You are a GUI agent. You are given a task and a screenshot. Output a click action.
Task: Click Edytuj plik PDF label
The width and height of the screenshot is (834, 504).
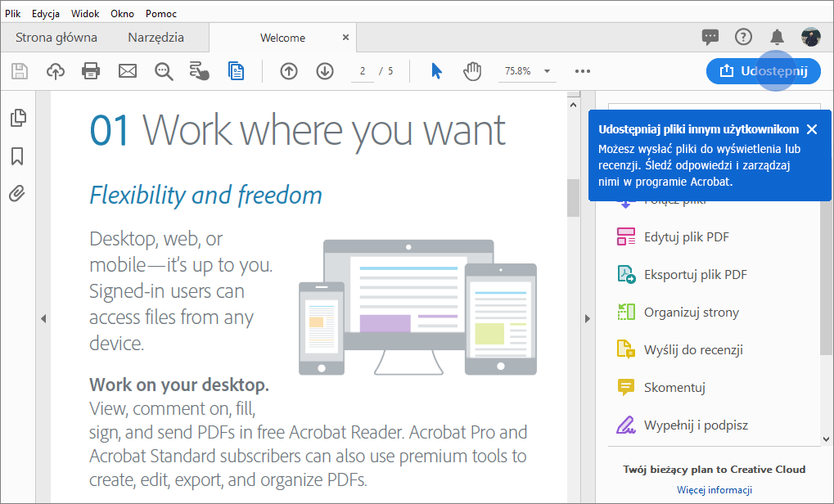click(x=687, y=237)
